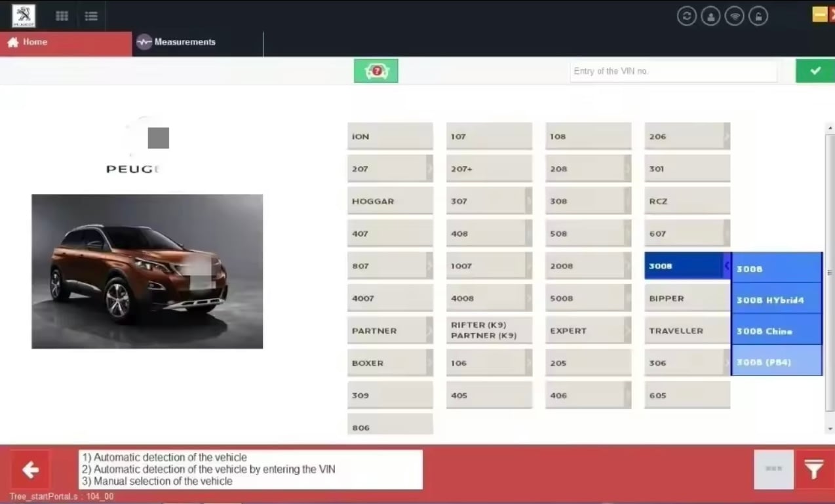Image resolution: width=835 pixels, height=504 pixels.
Task: Select the 1007 model button
Action: pyautogui.click(x=489, y=265)
